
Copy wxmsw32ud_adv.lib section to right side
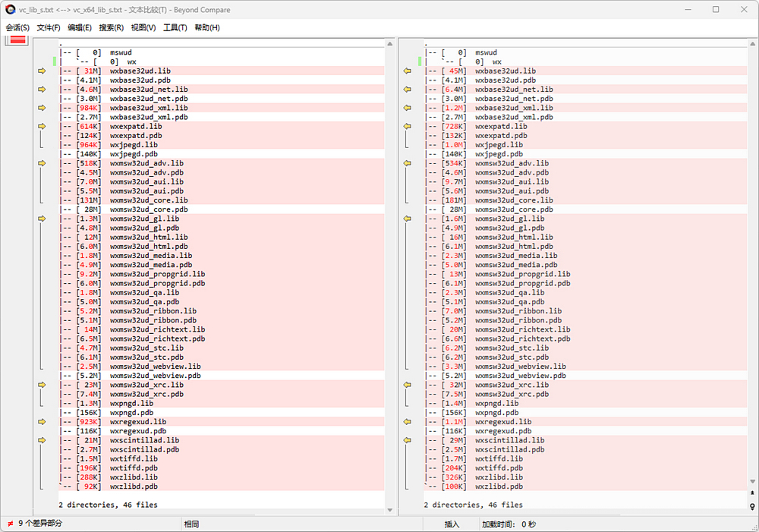coord(42,163)
